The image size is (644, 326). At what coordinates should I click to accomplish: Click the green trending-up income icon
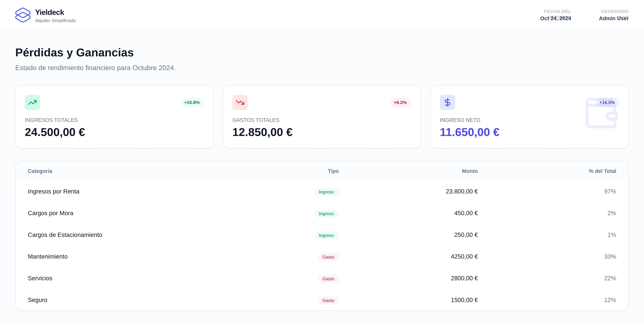pyautogui.click(x=32, y=102)
